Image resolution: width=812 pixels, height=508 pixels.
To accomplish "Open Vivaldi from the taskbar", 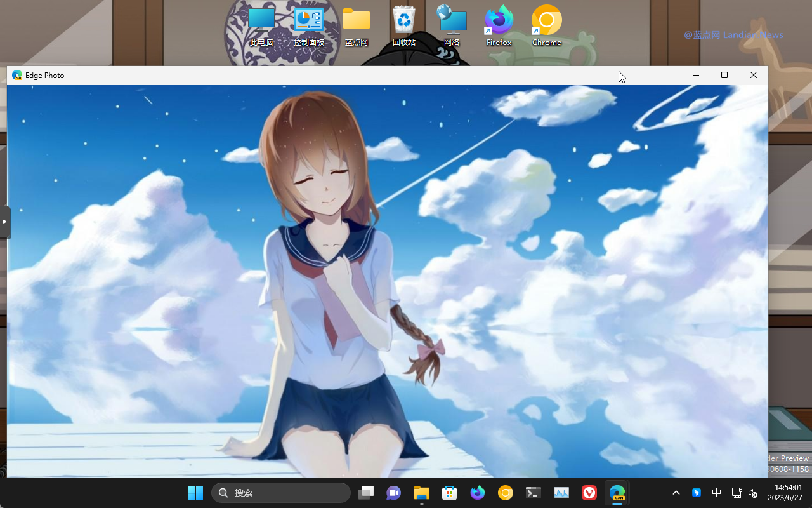I will tap(589, 493).
